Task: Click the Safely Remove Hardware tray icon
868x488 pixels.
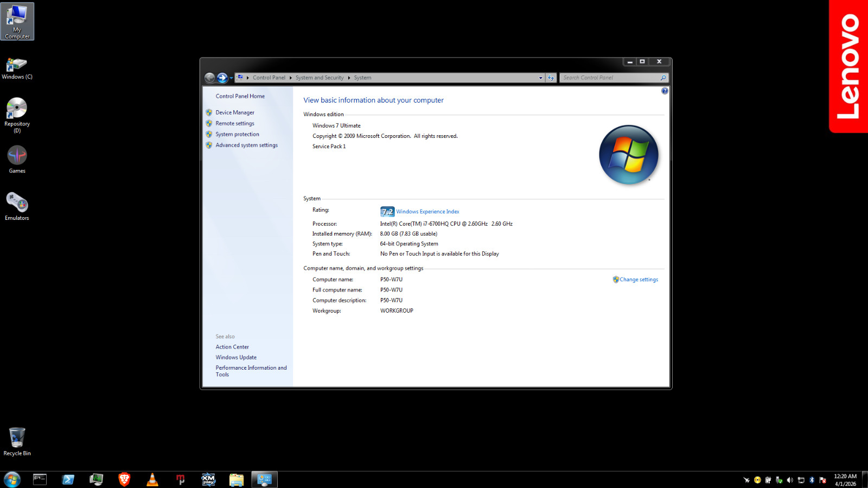Action: pyautogui.click(x=779, y=480)
